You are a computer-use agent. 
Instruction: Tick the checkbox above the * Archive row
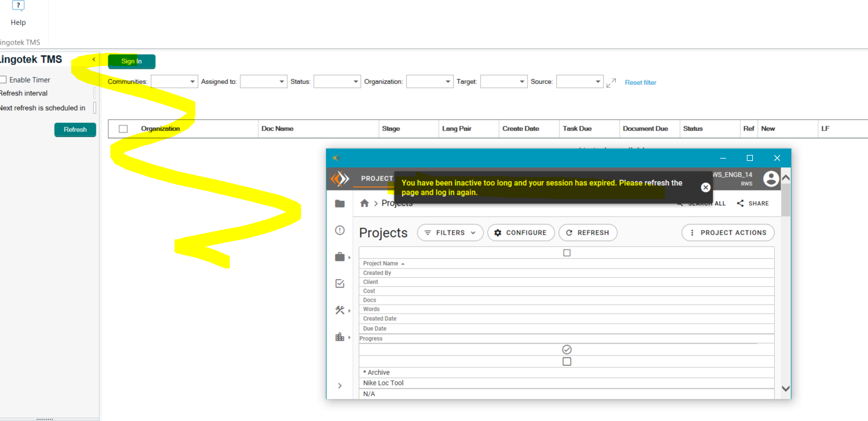(x=566, y=362)
